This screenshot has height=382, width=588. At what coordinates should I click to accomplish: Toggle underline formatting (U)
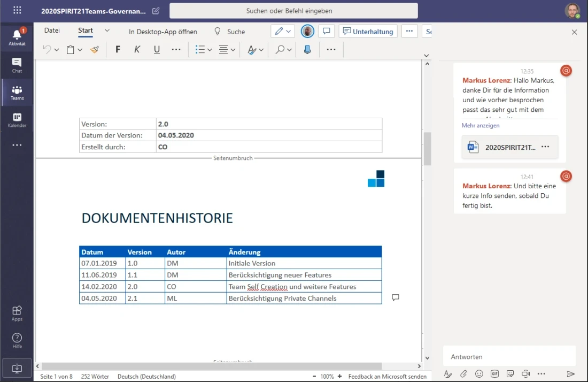157,50
